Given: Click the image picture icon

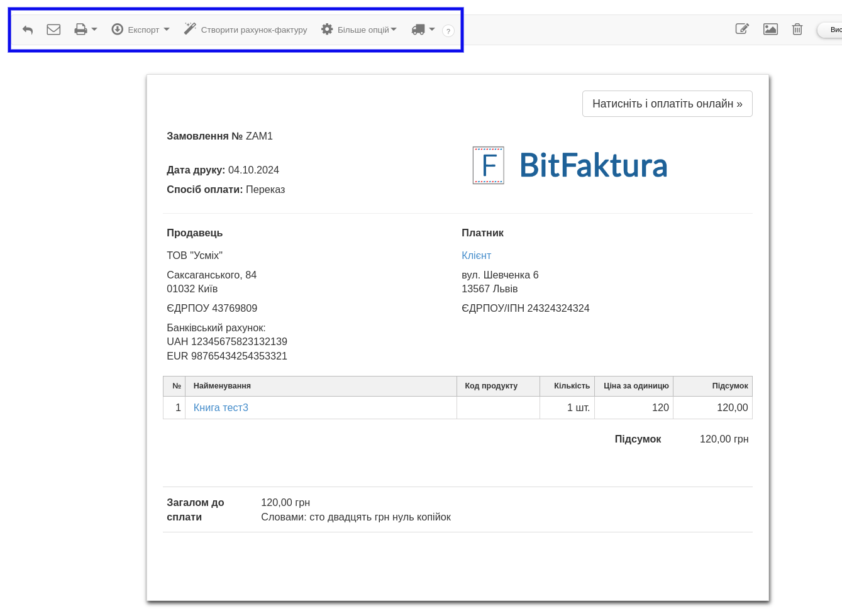Looking at the screenshot, I should point(770,29).
